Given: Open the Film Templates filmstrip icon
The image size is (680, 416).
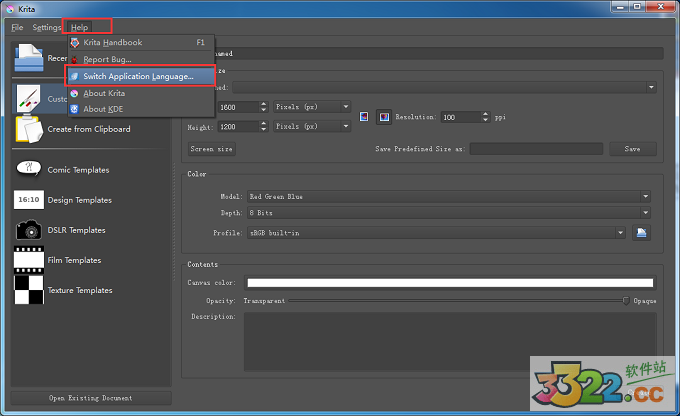Looking at the screenshot, I should [x=29, y=260].
